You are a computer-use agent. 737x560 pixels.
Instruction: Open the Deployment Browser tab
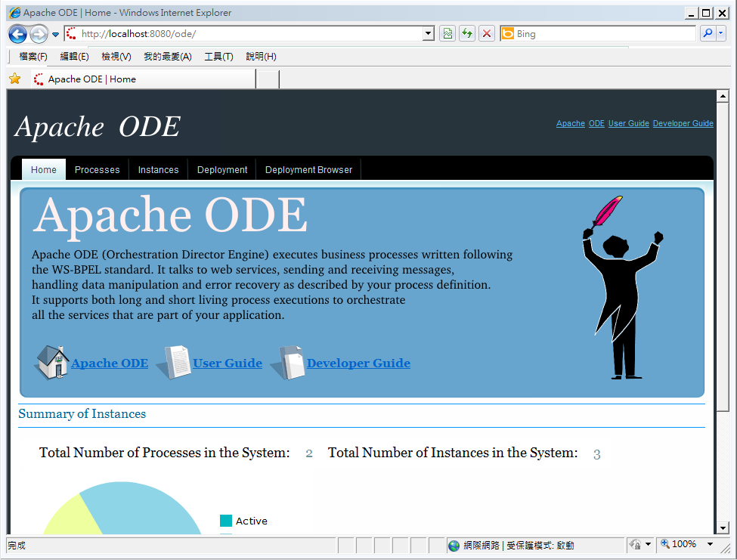click(x=309, y=169)
